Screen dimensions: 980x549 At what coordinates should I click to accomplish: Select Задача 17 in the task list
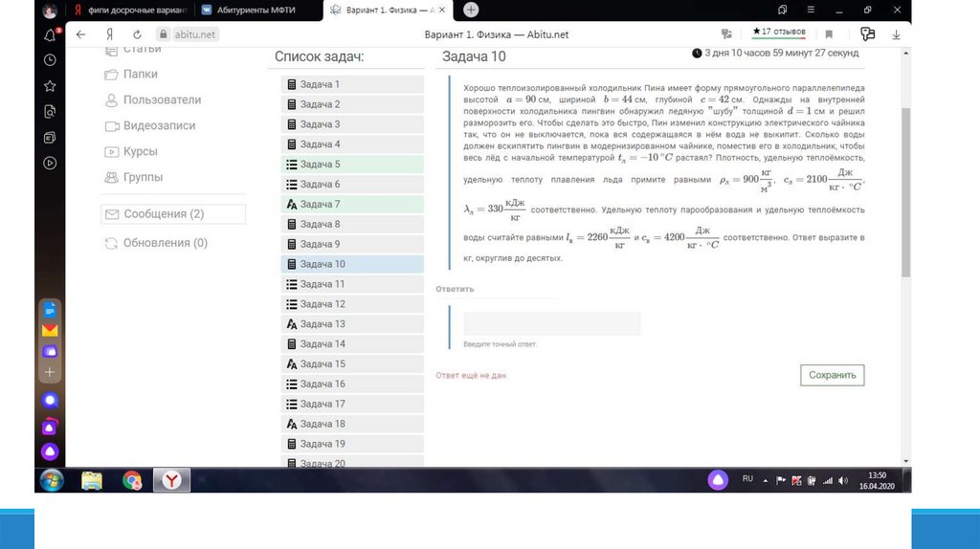point(352,405)
